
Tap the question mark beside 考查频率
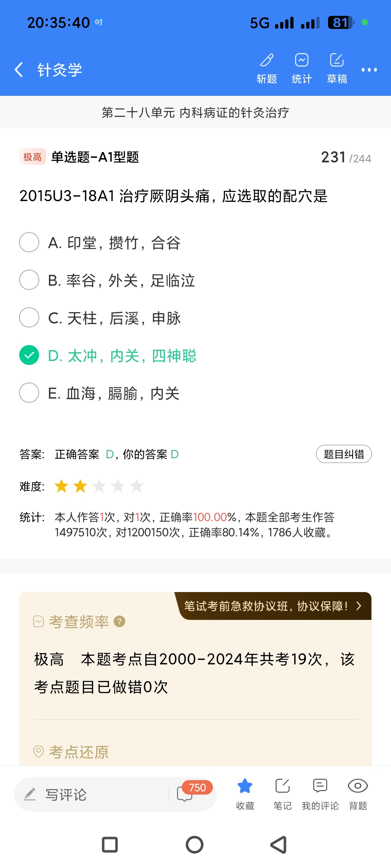pos(119,621)
